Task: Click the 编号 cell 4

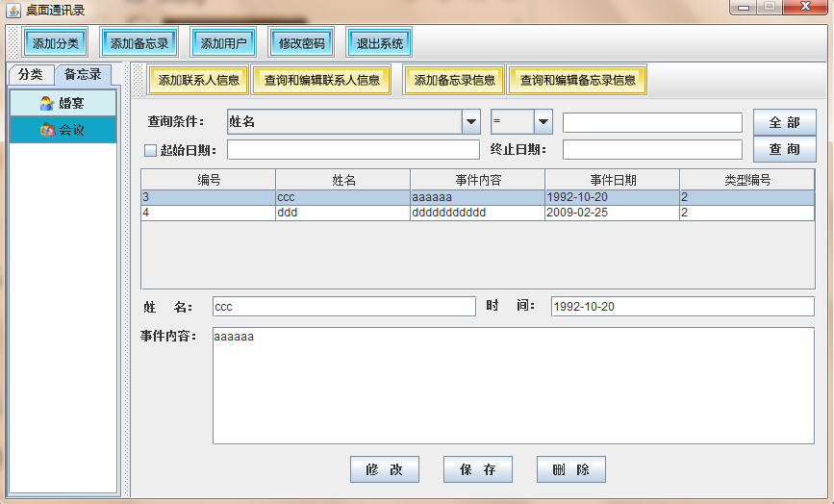Action: click(209, 213)
